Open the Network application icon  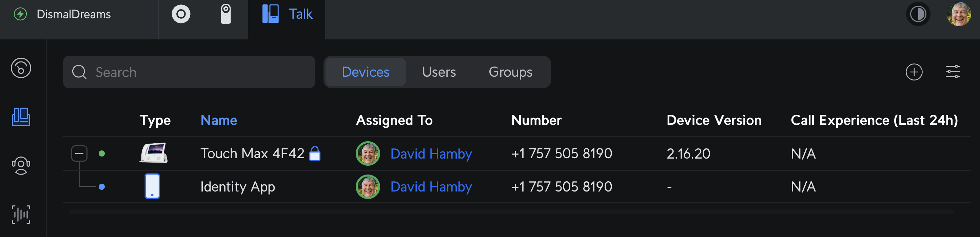point(181,15)
